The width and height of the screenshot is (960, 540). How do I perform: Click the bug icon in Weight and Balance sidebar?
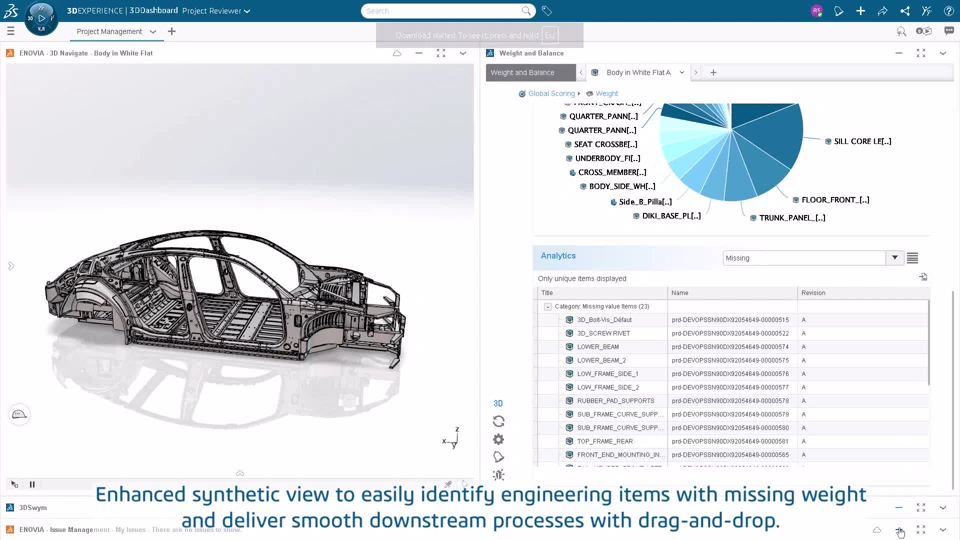tap(498, 474)
